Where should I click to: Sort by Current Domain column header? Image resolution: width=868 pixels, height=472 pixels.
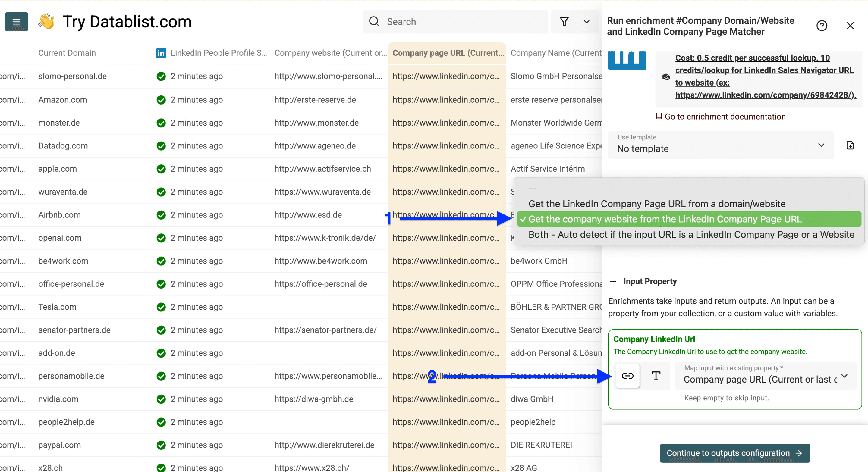(x=67, y=53)
